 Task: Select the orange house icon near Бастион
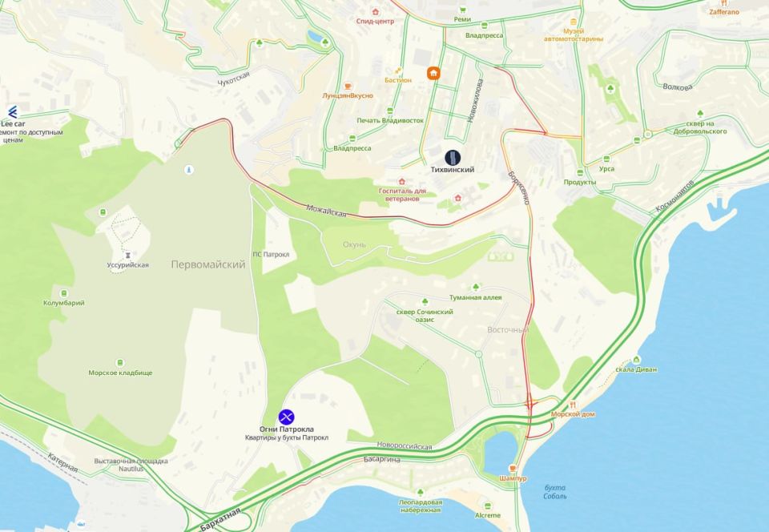coord(433,74)
